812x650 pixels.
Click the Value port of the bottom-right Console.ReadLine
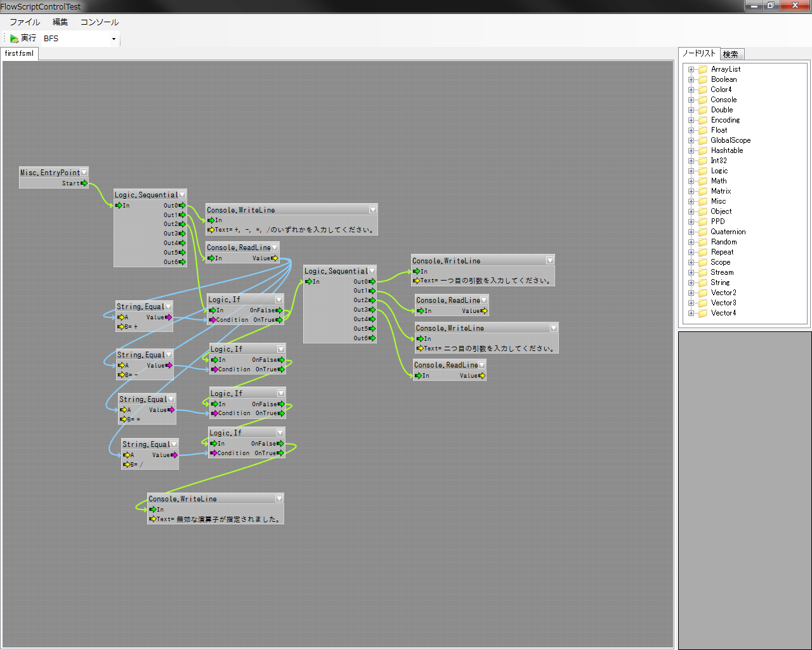point(482,376)
